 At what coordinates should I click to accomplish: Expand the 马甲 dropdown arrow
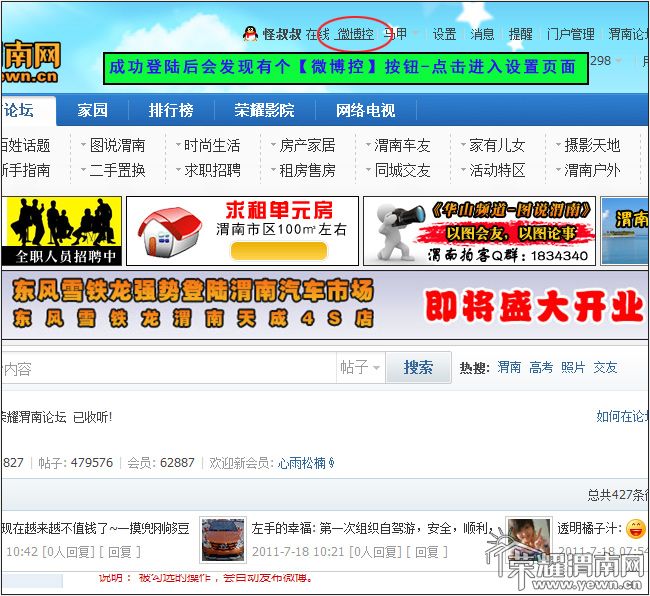416,34
